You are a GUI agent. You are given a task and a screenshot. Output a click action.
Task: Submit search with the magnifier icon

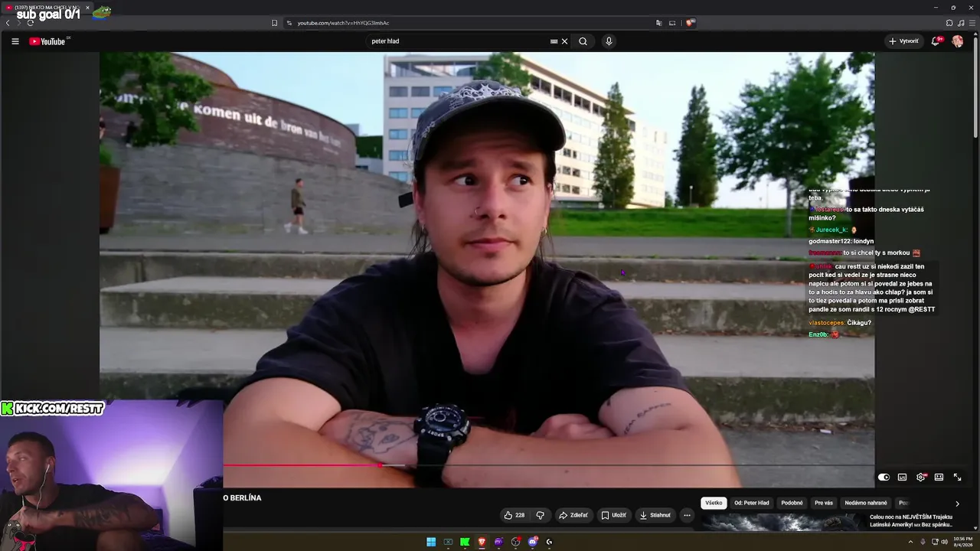583,41
